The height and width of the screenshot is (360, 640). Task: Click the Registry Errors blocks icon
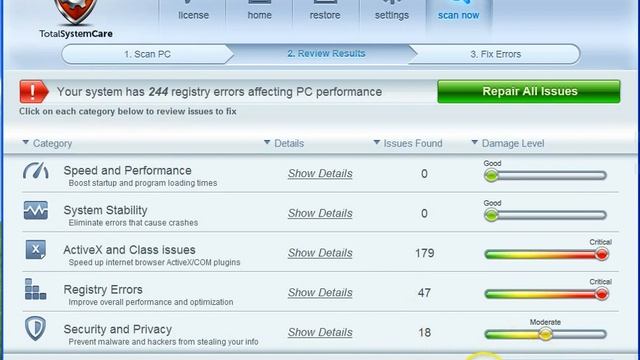(36, 289)
